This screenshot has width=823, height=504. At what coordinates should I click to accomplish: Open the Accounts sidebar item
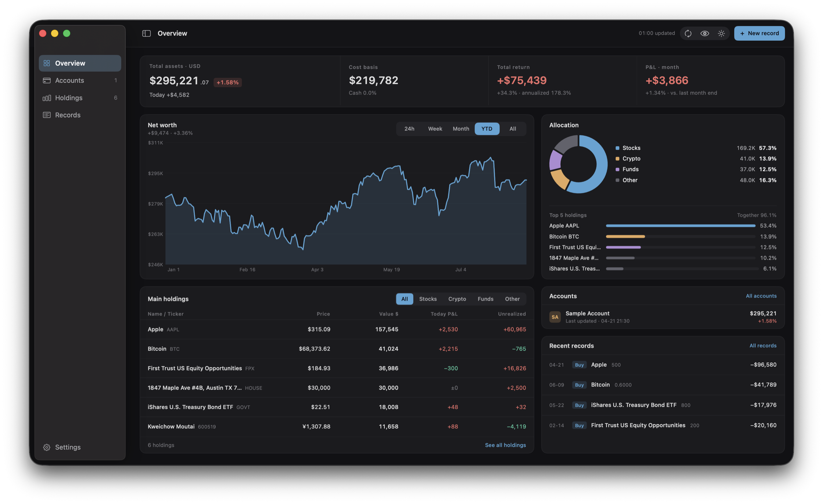click(80, 80)
